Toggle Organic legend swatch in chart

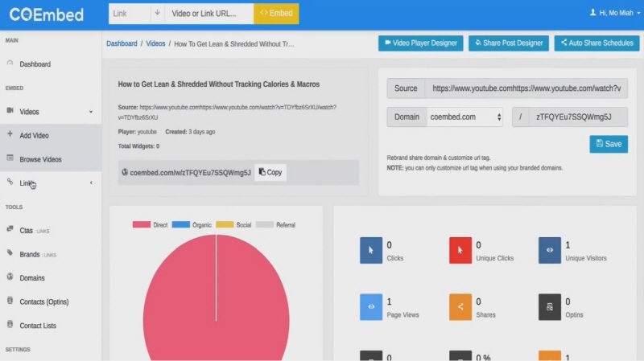pyautogui.click(x=180, y=224)
